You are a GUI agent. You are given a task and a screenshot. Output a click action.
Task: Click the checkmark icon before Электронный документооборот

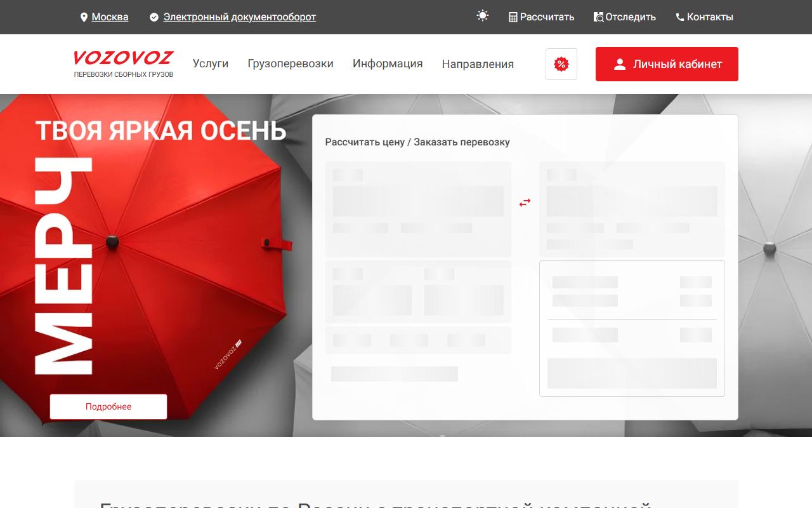[154, 17]
